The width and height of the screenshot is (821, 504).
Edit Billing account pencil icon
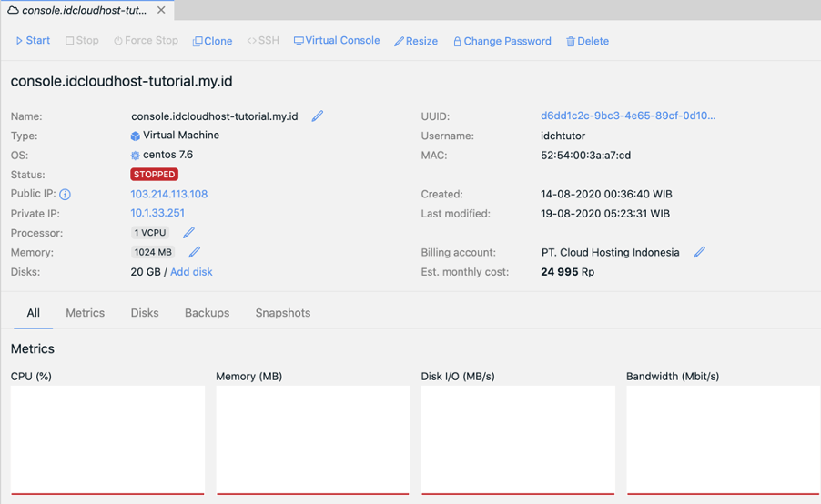(x=700, y=252)
